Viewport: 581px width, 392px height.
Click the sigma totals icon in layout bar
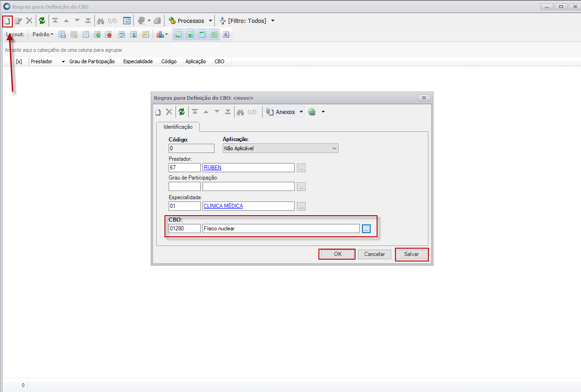pyautogui.click(x=133, y=34)
